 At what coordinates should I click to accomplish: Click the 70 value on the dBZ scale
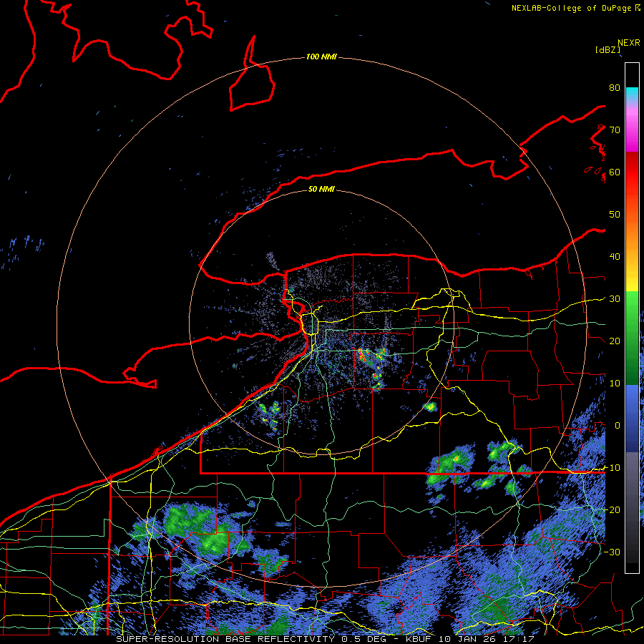(615, 130)
